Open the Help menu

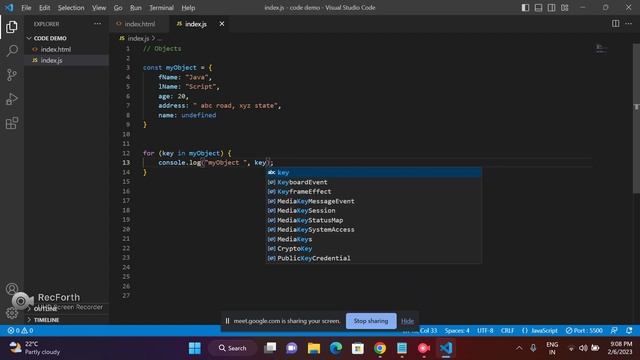click(188, 8)
